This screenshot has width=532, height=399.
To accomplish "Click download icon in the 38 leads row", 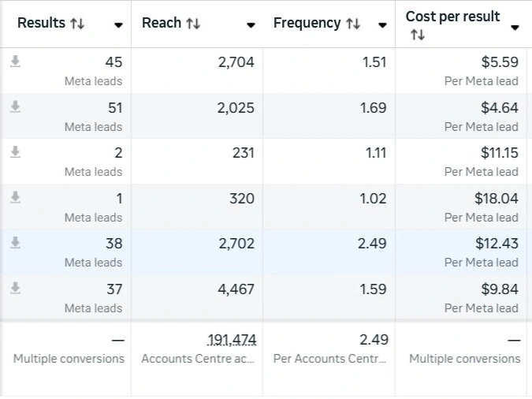I will [x=15, y=243].
